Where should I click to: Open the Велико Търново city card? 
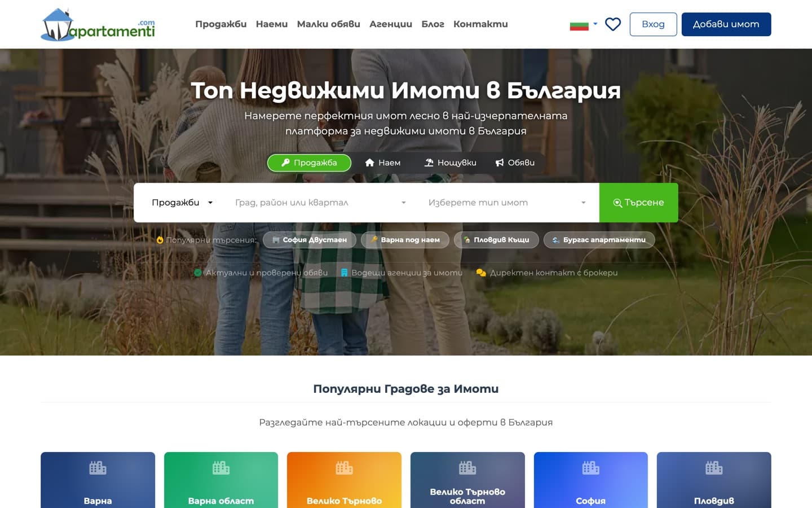pyautogui.click(x=344, y=480)
